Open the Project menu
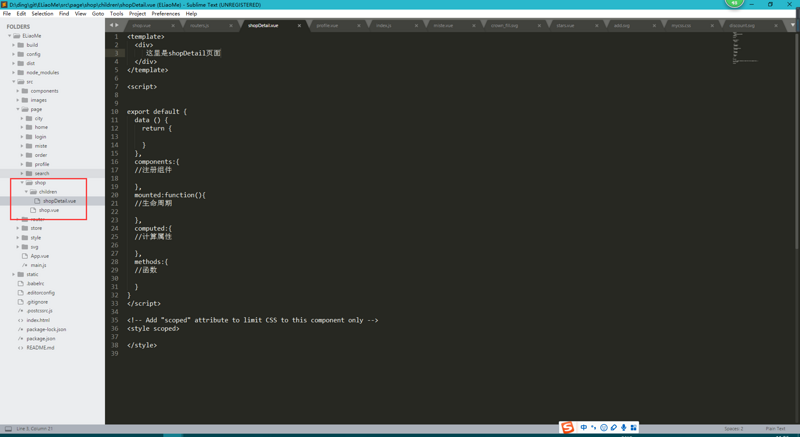800x437 pixels. [137, 14]
